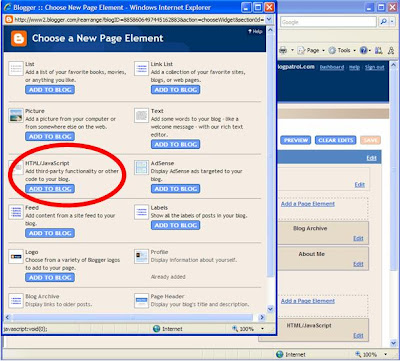Open main window zoom level dropdown arrow
This screenshot has height=361, width=400.
point(386,354)
